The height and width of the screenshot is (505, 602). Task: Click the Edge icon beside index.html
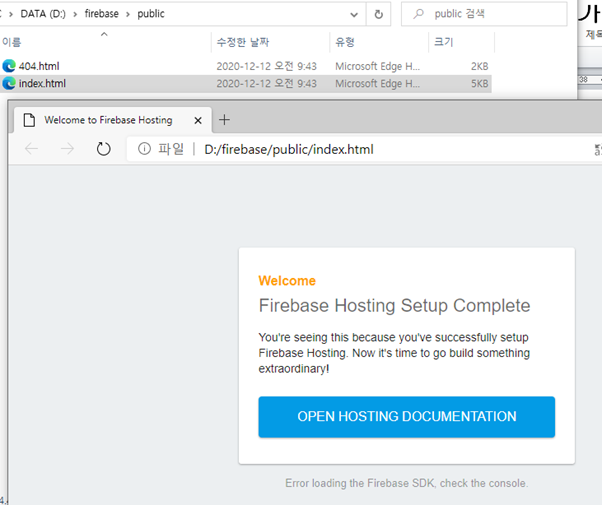9,83
